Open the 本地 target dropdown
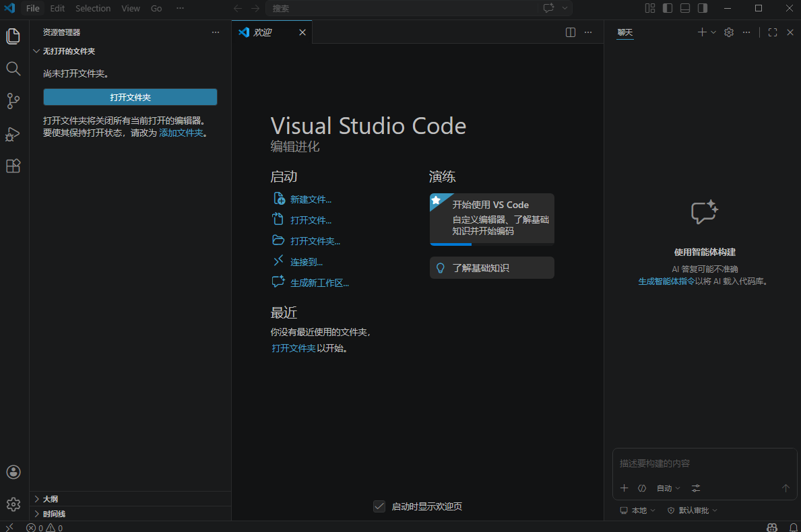Image resolution: width=801 pixels, height=532 pixels. (637, 510)
